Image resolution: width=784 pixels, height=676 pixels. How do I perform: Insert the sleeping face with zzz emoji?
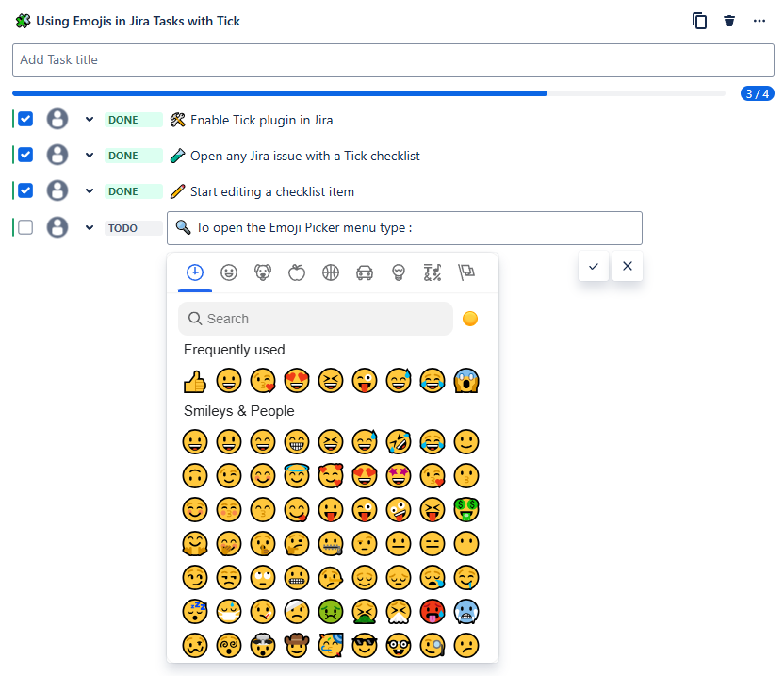(195, 612)
